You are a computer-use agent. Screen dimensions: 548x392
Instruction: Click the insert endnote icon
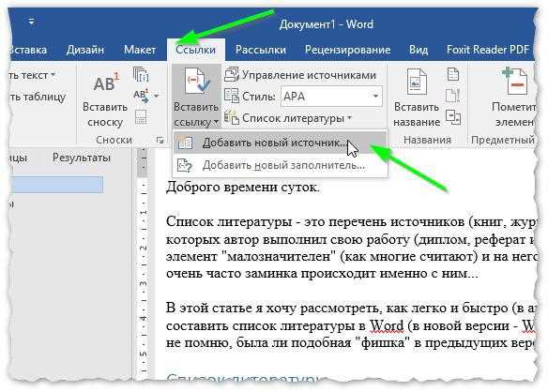141,74
